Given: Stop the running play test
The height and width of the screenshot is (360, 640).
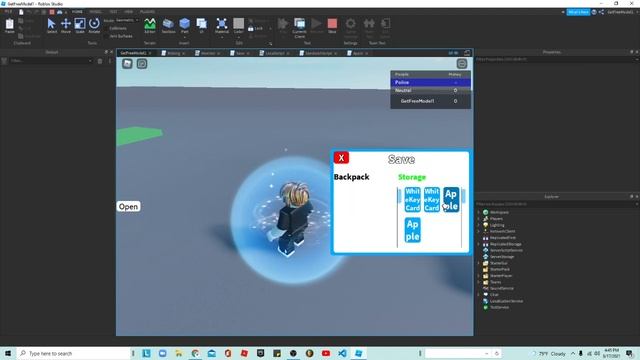Looking at the screenshot, I should pyautogui.click(x=332, y=26).
